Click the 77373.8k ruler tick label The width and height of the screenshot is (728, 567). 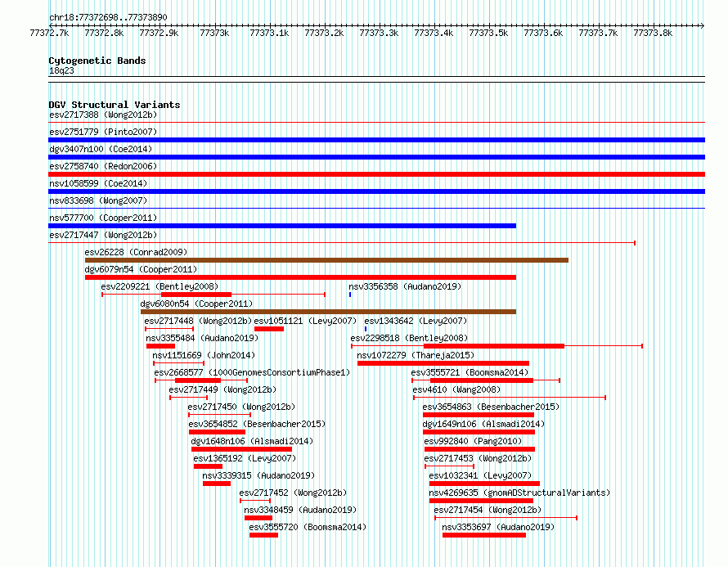tap(652, 33)
